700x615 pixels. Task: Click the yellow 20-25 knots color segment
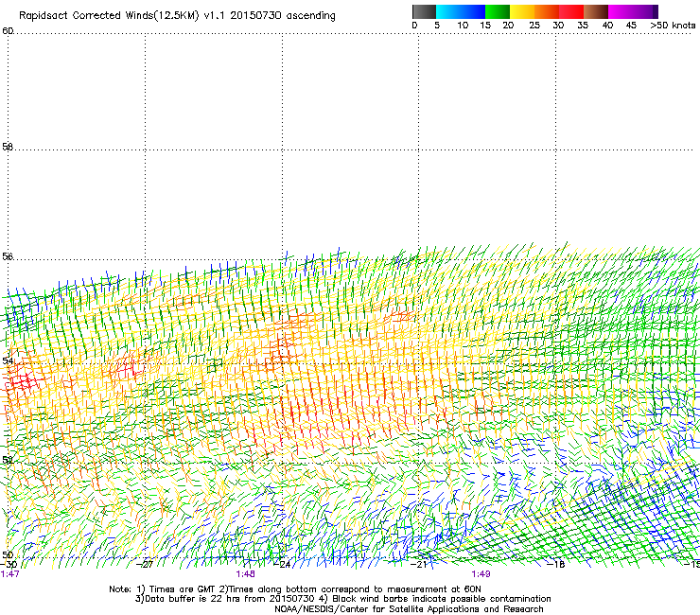pyautogui.click(x=522, y=11)
